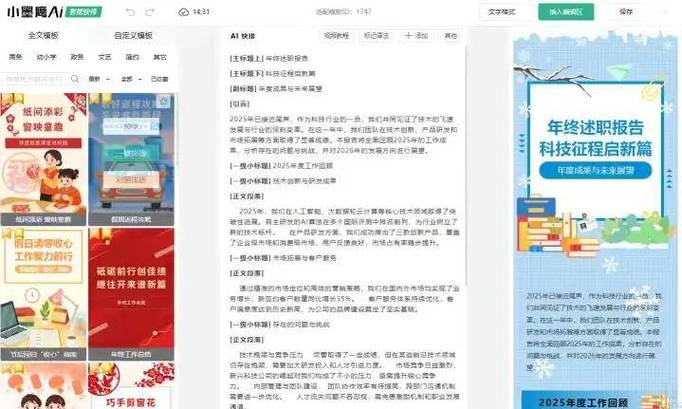Click the 适配模板ID: 1747 text
This screenshot has width=682, height=409.
click(344, 12)
